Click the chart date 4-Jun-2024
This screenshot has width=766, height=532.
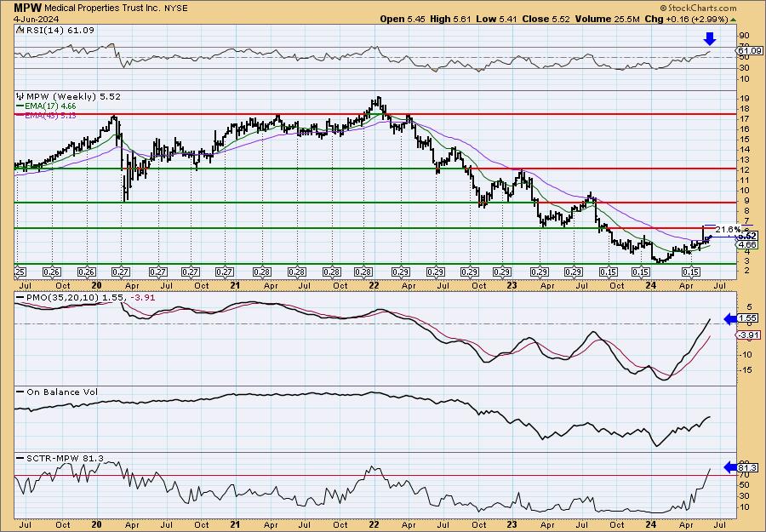(x=36, y=19)
